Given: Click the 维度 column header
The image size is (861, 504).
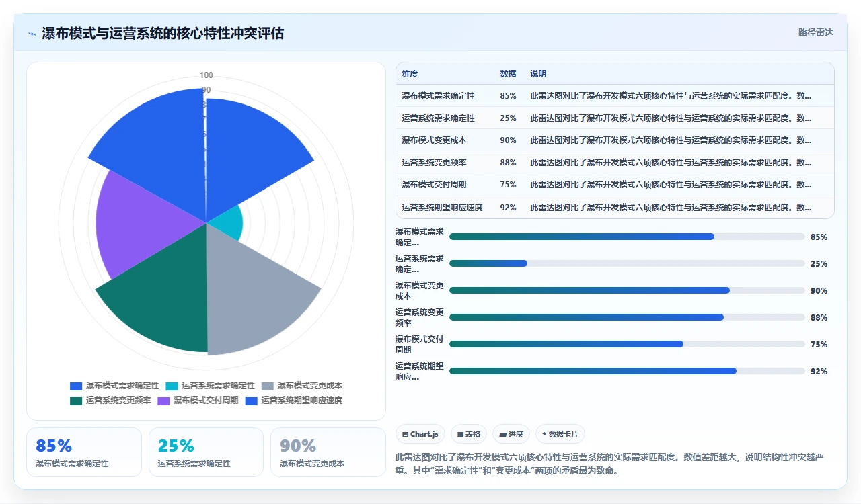Looking at the screenshot, I should [410, 74].
